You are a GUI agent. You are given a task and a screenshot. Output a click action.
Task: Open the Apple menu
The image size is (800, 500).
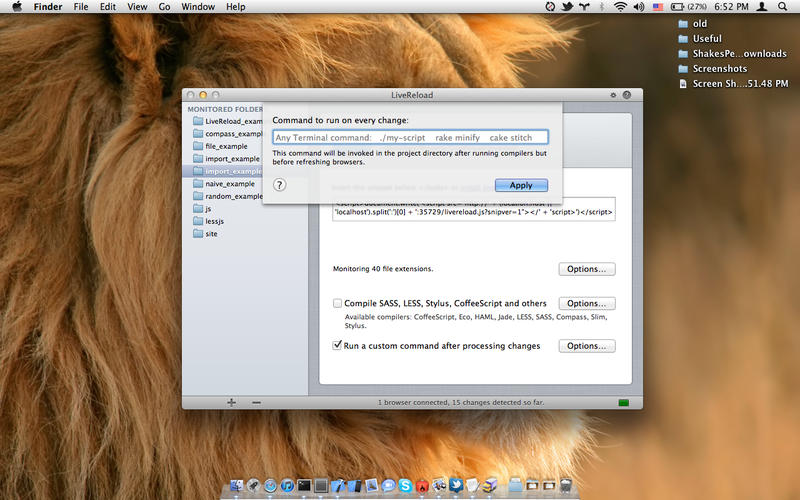17,7
